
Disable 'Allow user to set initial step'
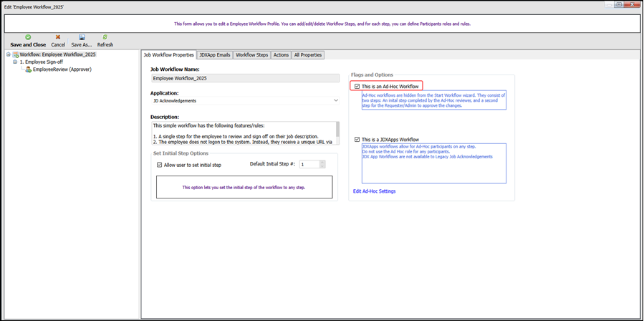(x=160, y=165)
